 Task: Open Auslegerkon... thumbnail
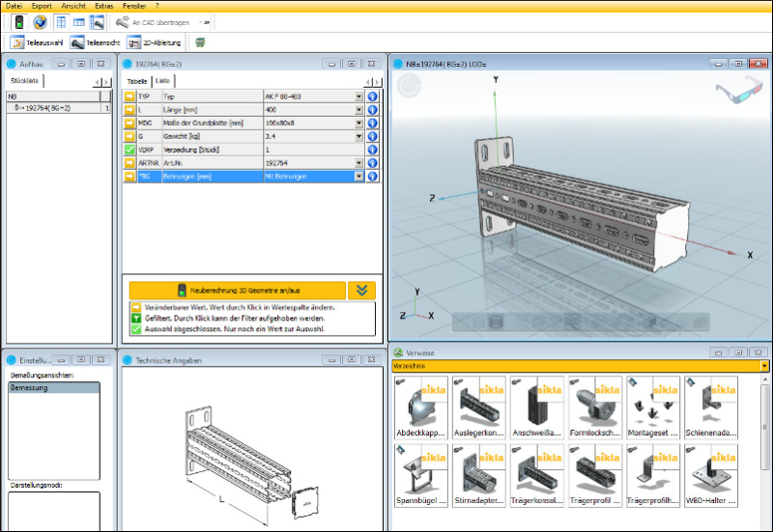pyautogui.click(x=478, y=407)
